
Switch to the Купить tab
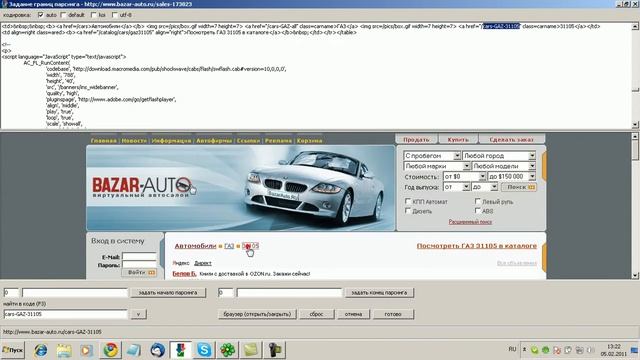coord(458,139)
